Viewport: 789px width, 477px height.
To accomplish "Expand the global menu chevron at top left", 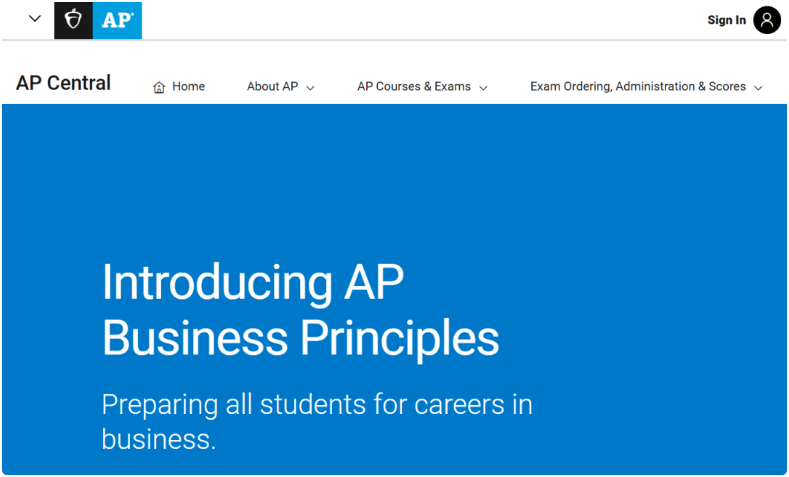I will (x=35, y=19).
